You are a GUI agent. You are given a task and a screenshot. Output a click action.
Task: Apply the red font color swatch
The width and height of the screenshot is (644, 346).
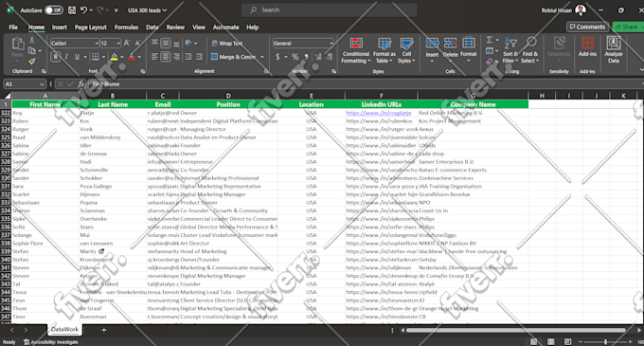click(132, 57)
